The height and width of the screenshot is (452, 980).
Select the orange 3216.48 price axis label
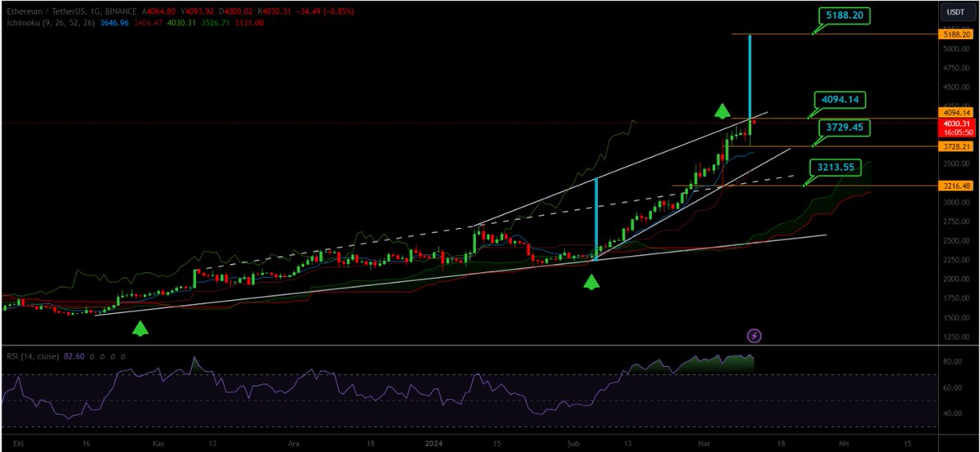[x=956, y=186]
